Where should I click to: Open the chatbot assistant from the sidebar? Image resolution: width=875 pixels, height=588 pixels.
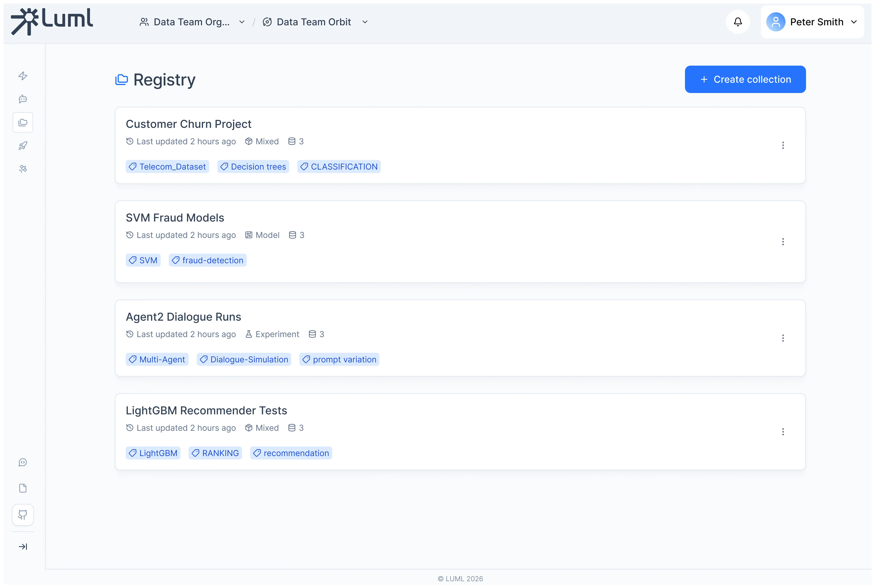point(23,99)
